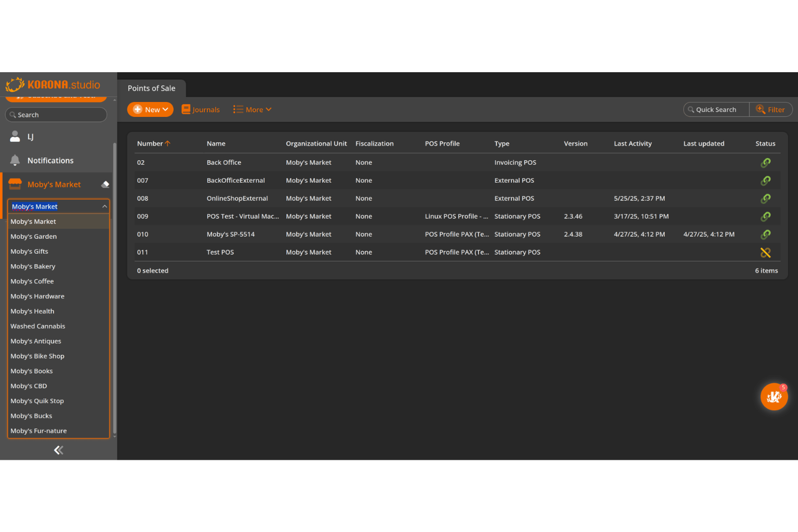Collapse the sidebar with double chevron
Viewport: 798px width, 532px height.
pyautogui.click(x=58, y=450)
